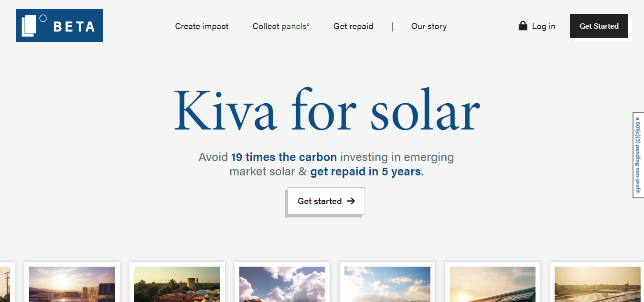Click the solar panel roof with sun thumbnail
Viewport: 644px width, 302px height.
point(492,285)
